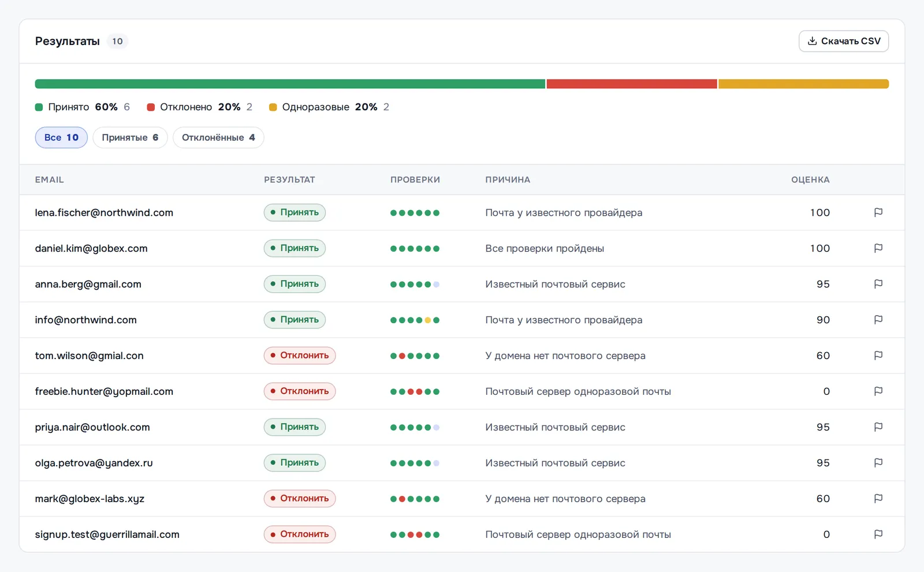
Task: Click the ОЦЕНКА column header
Action: click(810, 180)
